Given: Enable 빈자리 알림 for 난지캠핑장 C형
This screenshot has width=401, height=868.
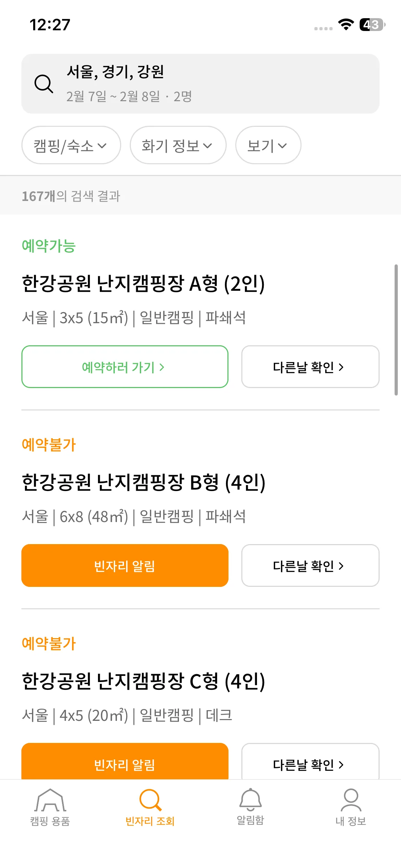Looking at the screenshot, I should pyautogui.click(x=125, y=763).
